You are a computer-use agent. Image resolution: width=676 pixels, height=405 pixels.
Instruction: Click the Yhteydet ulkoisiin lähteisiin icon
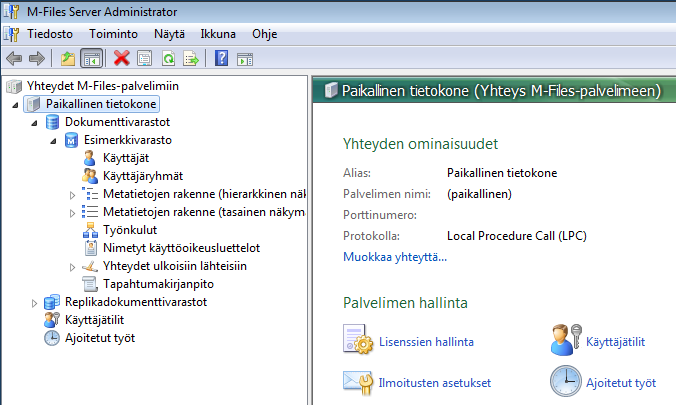[90, 266]
